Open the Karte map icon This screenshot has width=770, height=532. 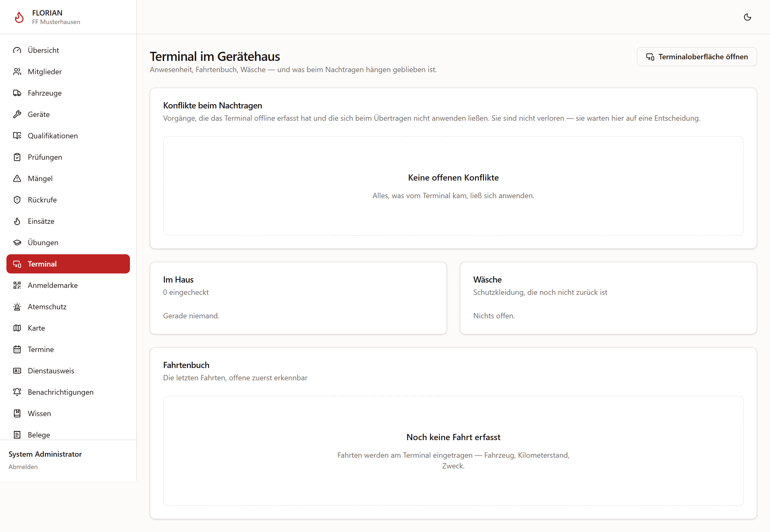point(17,328)
